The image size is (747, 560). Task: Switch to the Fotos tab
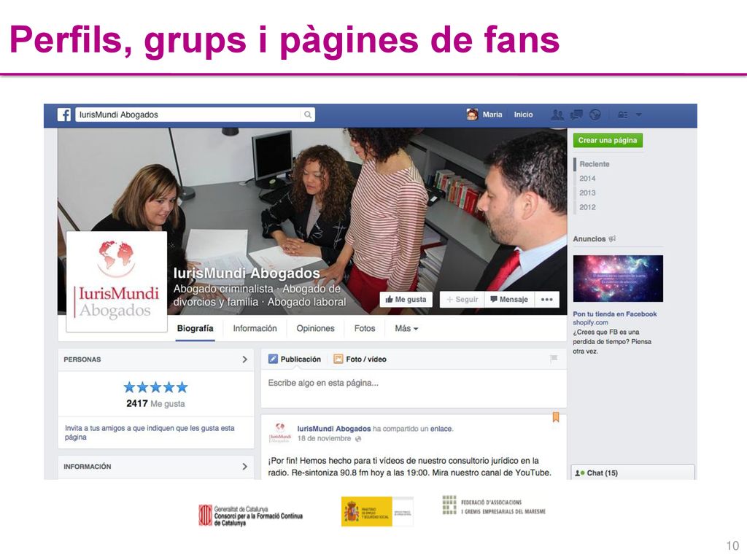click(365, 329)
